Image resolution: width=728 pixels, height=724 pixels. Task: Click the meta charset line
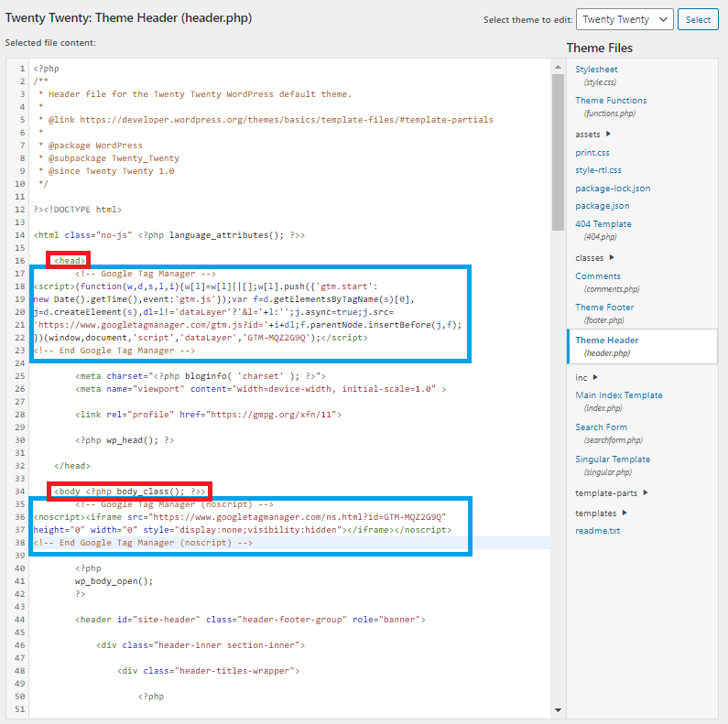click(201, 376)
